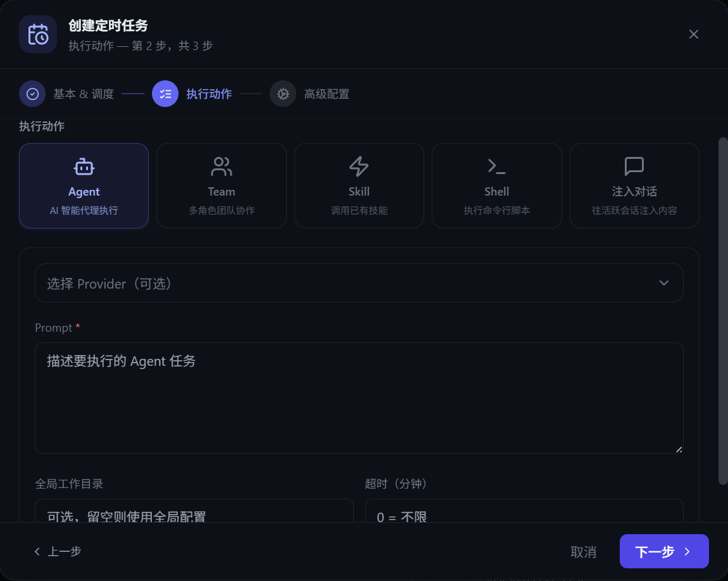Screen dimensions: 728x581
Task: Click the 全局工作目录 label
Action: 69,484
